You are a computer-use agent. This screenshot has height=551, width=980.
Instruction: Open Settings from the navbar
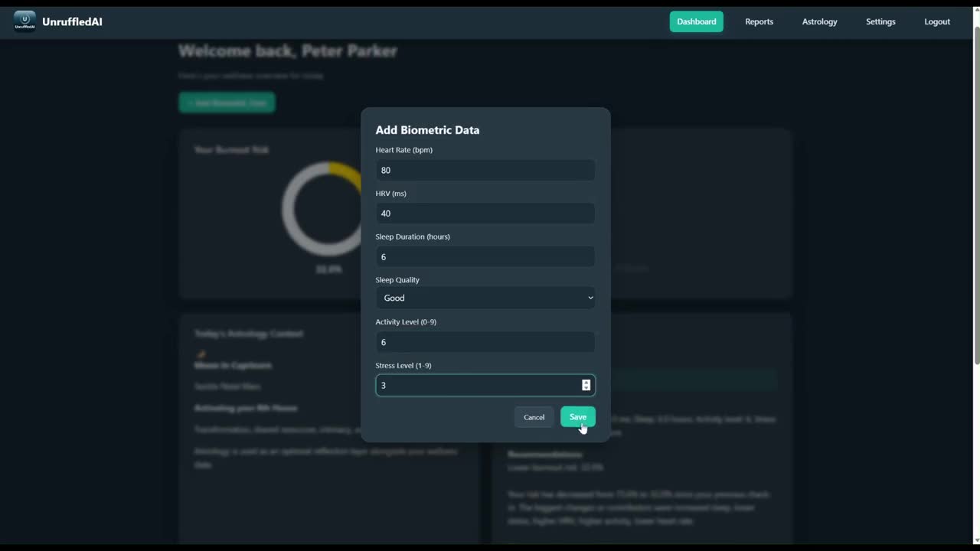(880, 21)
